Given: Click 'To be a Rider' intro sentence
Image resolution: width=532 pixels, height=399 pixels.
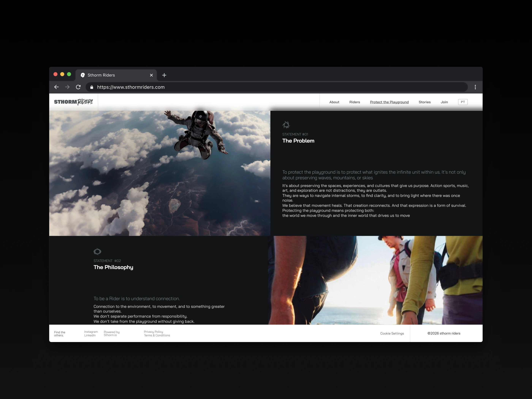Looking at the screenshot, I should [x=137, y=299].
